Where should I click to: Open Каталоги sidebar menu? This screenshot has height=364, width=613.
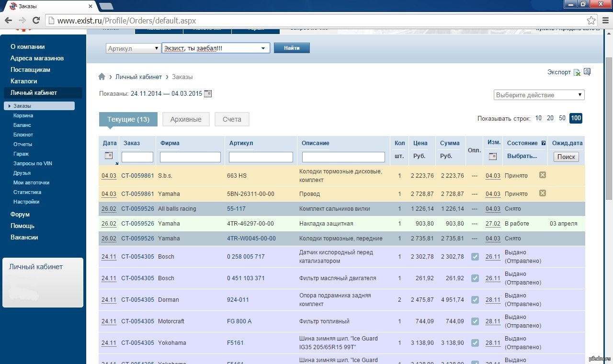[x=23, y=81]
